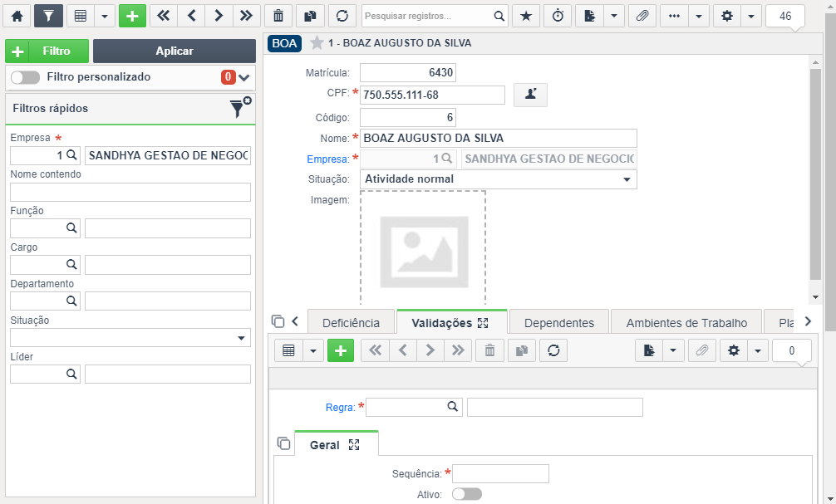Open Regra lookup magnifier icon
This screenshot has width=836, height=504.
click(453, 407)
